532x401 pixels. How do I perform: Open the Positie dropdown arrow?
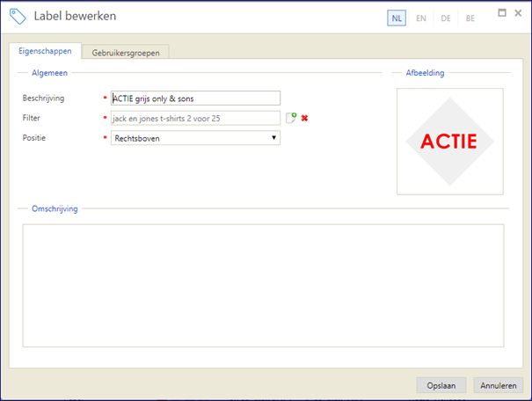pyautogui.click(x=273, y=138)
